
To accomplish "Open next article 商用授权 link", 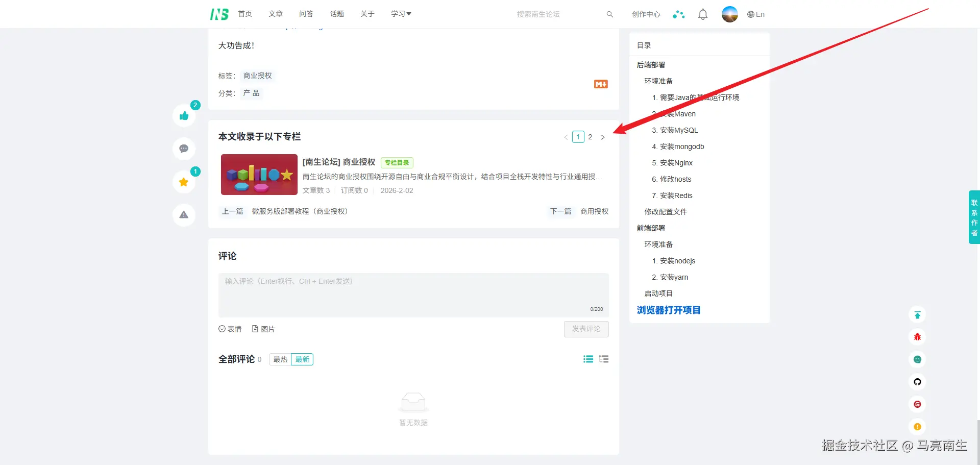I will [594, 211].
